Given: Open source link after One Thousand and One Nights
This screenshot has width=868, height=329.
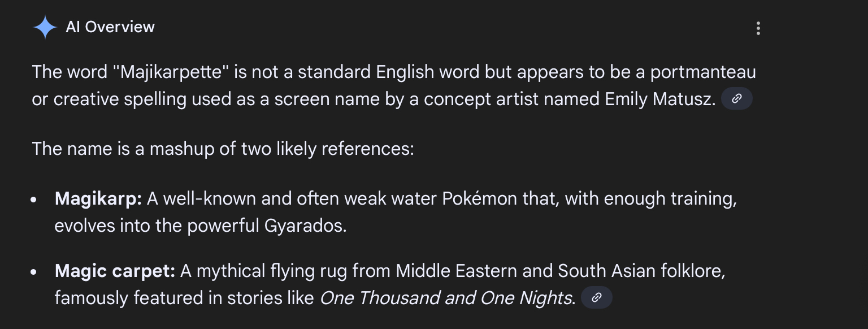Looking at the screenshot, I should tap(597, 297).
